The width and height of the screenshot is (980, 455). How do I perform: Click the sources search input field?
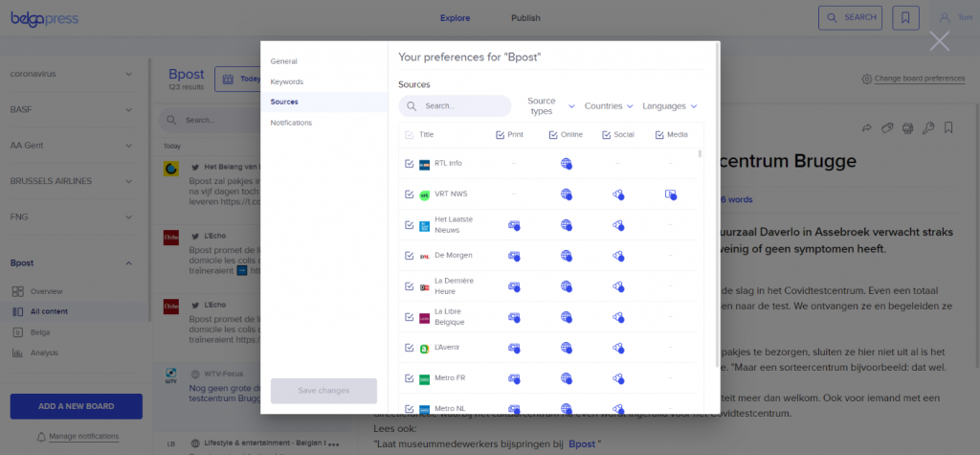point(455,106)
